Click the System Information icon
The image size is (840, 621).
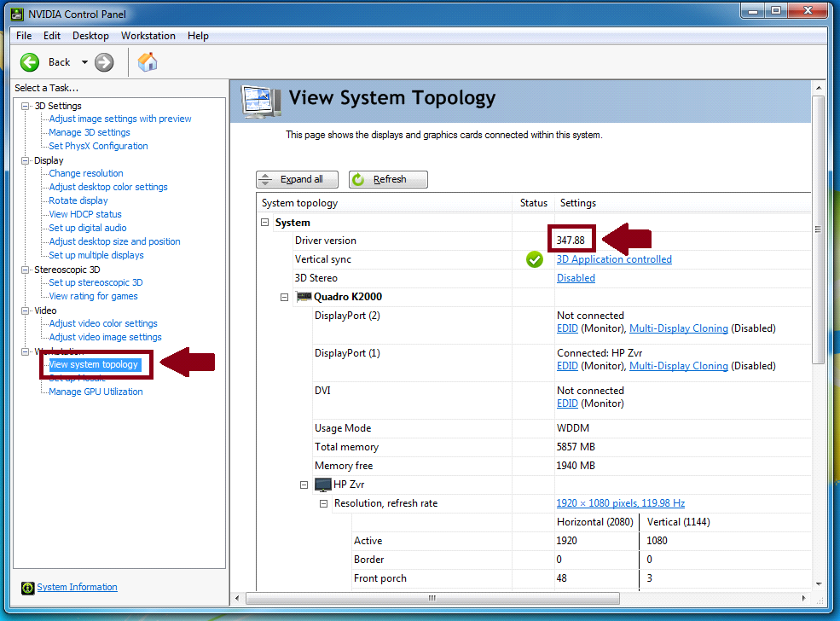[27, 588]
